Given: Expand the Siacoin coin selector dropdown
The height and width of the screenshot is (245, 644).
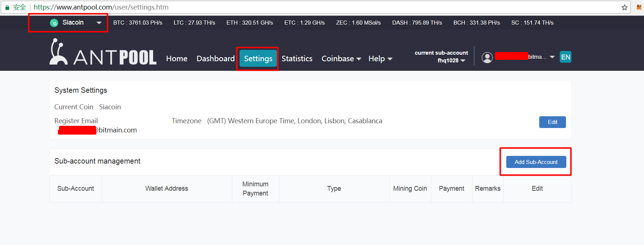Looking at the screenshot, I should tap(99, 23).
